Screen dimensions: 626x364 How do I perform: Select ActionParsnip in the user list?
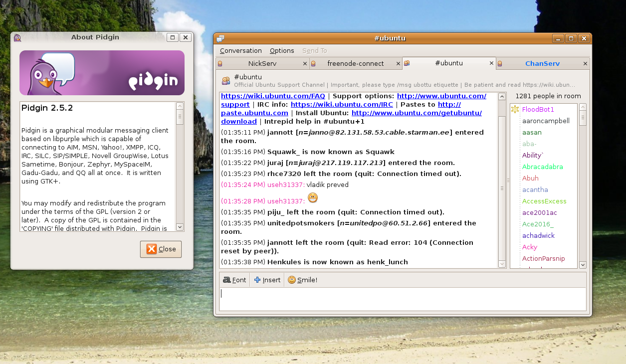[x=544, y=258]
